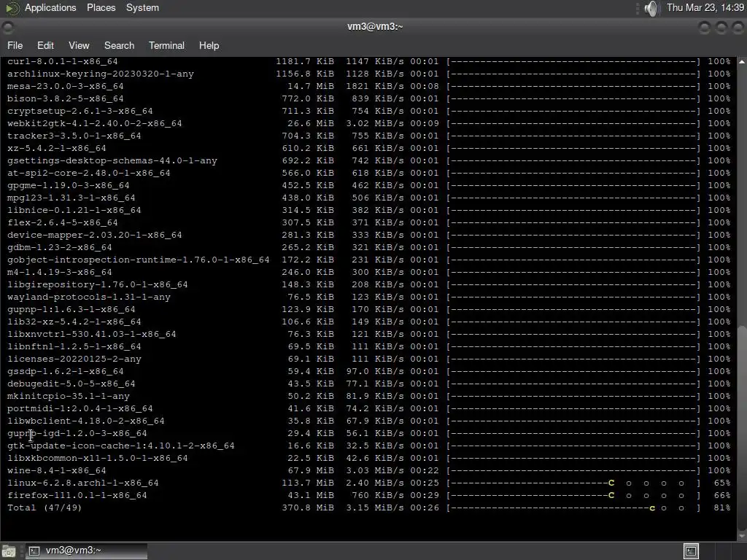Viewport: 747px width, 560px height.
Task: Click mkinitcpio-35.1-1-any package name
Action: pyautogui.click(x=68, y=396)
